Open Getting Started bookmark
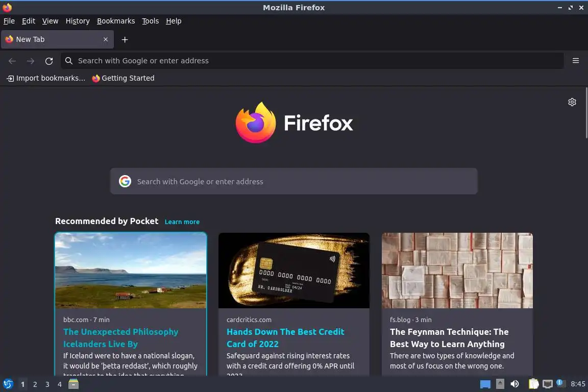Image resolution: width=588 pixels, height=392 pixels. [123, 78]
